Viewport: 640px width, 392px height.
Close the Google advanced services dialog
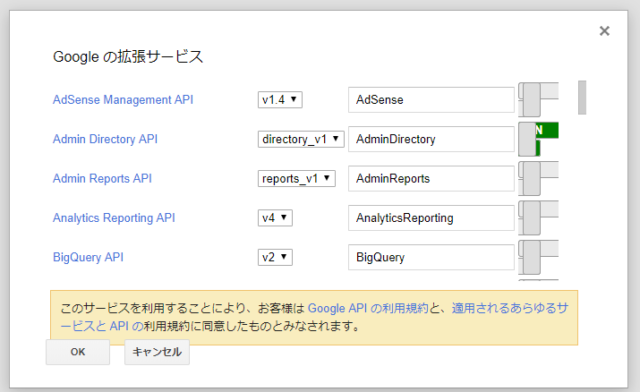click(x=604, y=31)
